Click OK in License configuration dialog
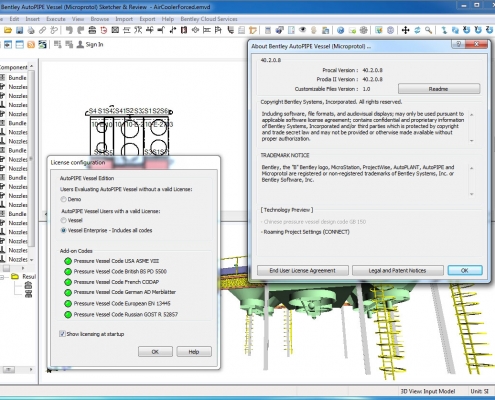This screenshot has height=400, width=495. 155,352
